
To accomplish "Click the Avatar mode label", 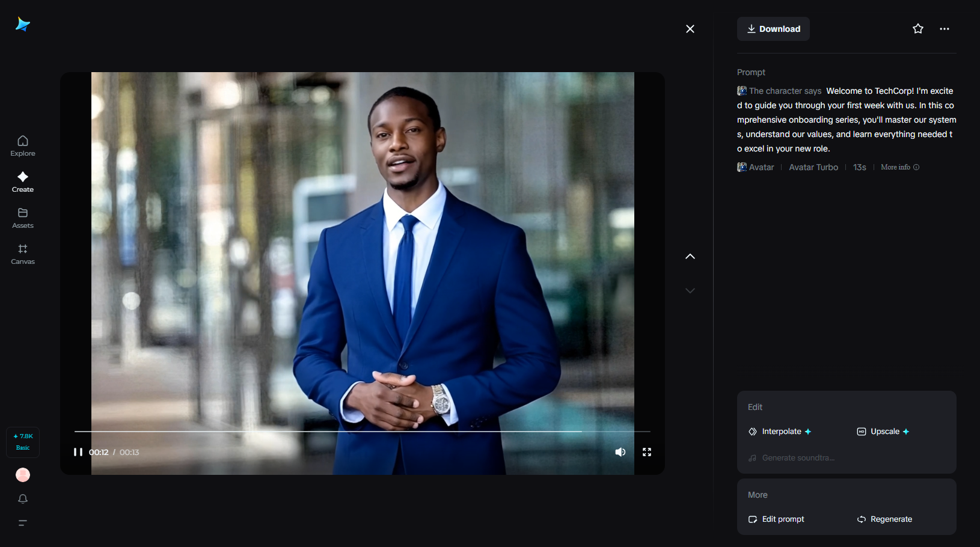I will click(762, 167).
